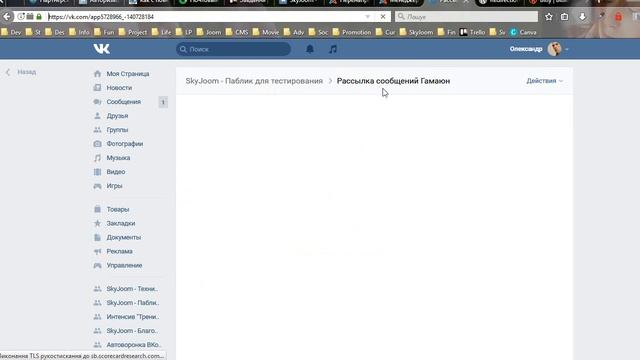
Task: Open the Joom bookmarks folder
Action: 209,32
